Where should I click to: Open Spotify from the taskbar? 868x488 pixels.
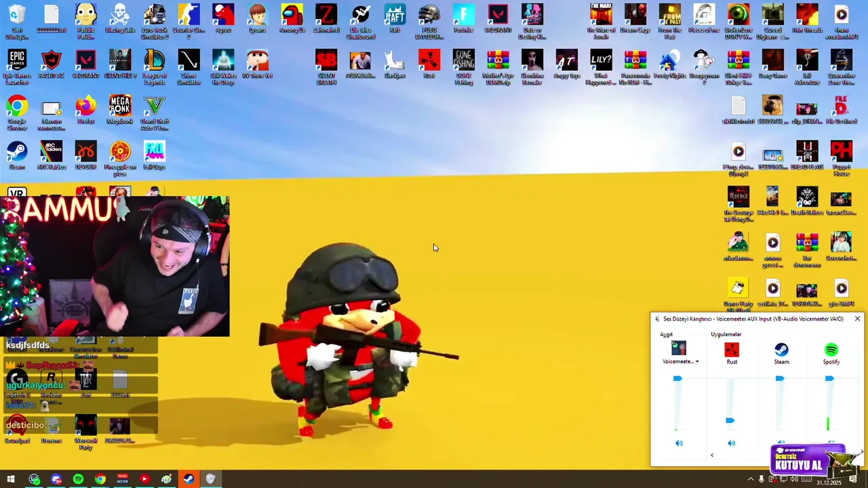click(x=78, y=479)
